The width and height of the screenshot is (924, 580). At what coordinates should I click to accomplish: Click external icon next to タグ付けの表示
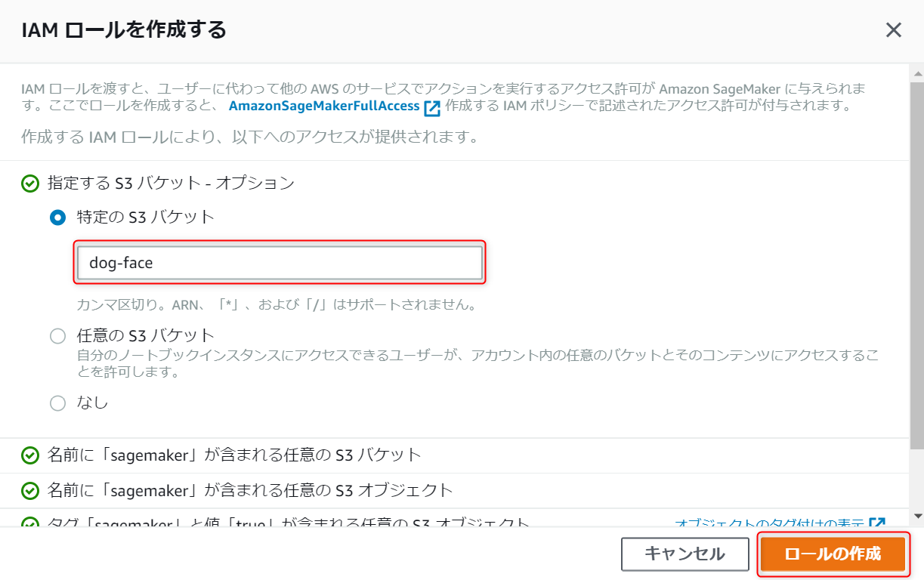click(x=877, y=522)
